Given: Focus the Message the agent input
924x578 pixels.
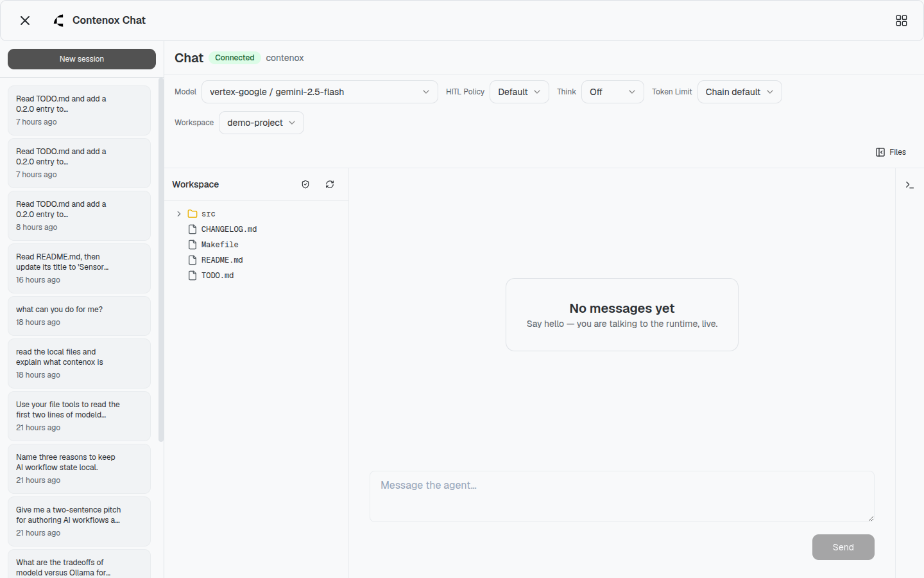Looking at the screenshot, I should coord(622,496).
